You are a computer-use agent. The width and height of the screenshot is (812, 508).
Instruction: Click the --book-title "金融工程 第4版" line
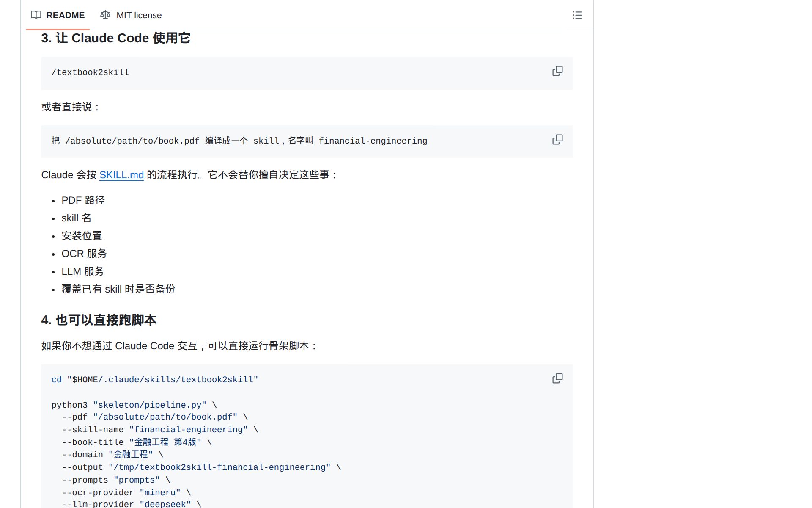(x=137, y=442)
